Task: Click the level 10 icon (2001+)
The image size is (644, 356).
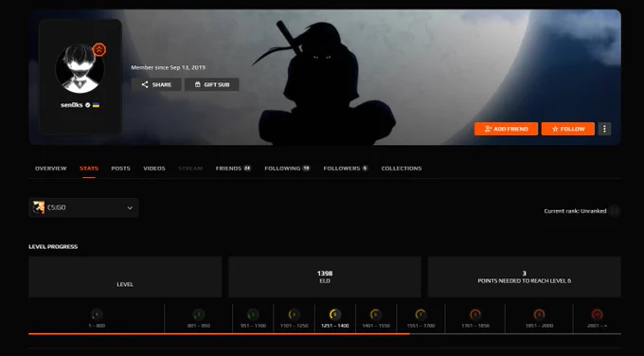Action: click(x=597, y=315)
